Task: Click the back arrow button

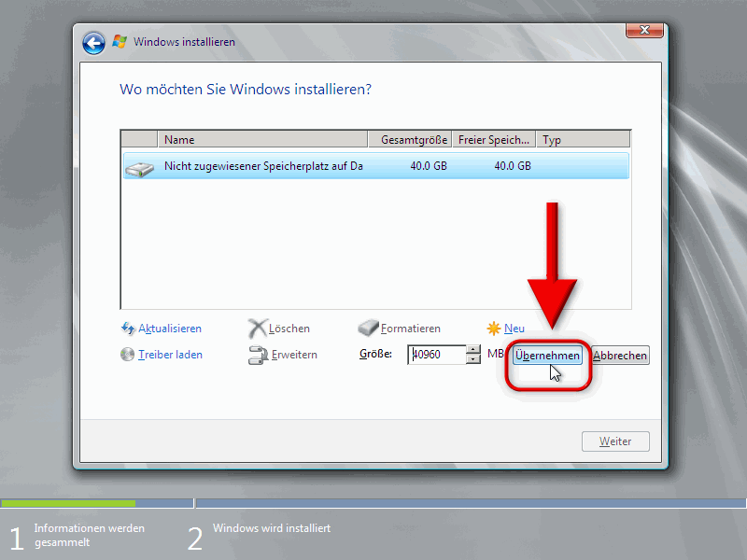Action: pyautogui.click(x=93, y=42)
